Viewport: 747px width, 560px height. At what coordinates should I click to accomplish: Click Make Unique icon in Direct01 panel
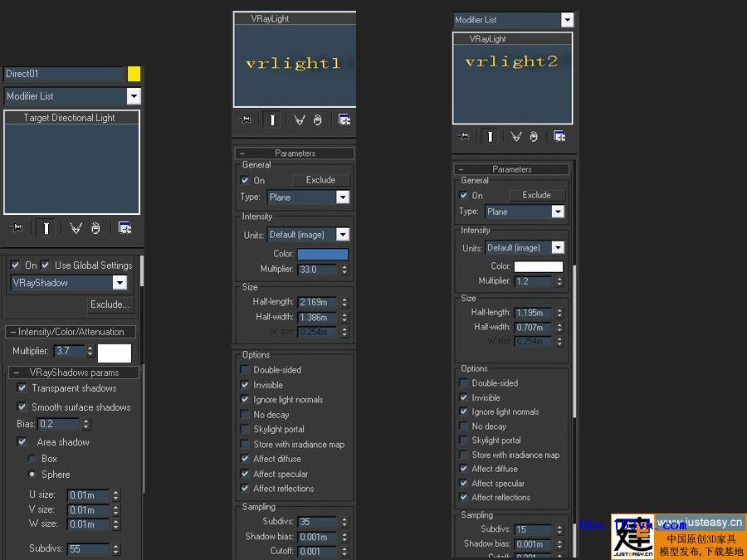pos(76,229)
